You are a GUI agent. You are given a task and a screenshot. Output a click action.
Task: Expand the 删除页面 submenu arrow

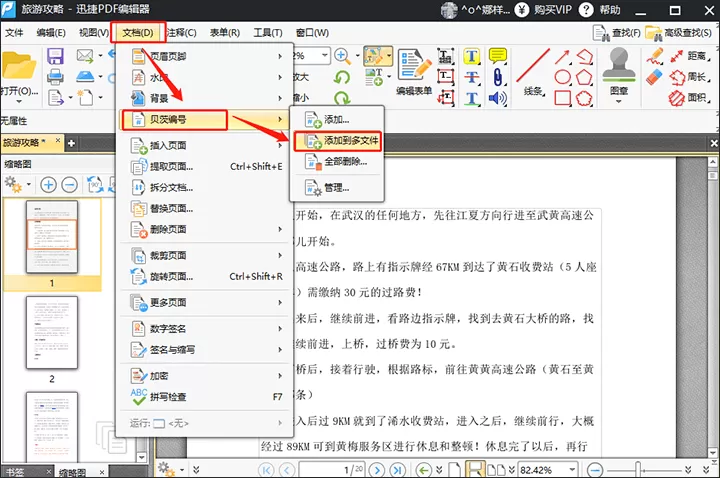click(280, 229)
